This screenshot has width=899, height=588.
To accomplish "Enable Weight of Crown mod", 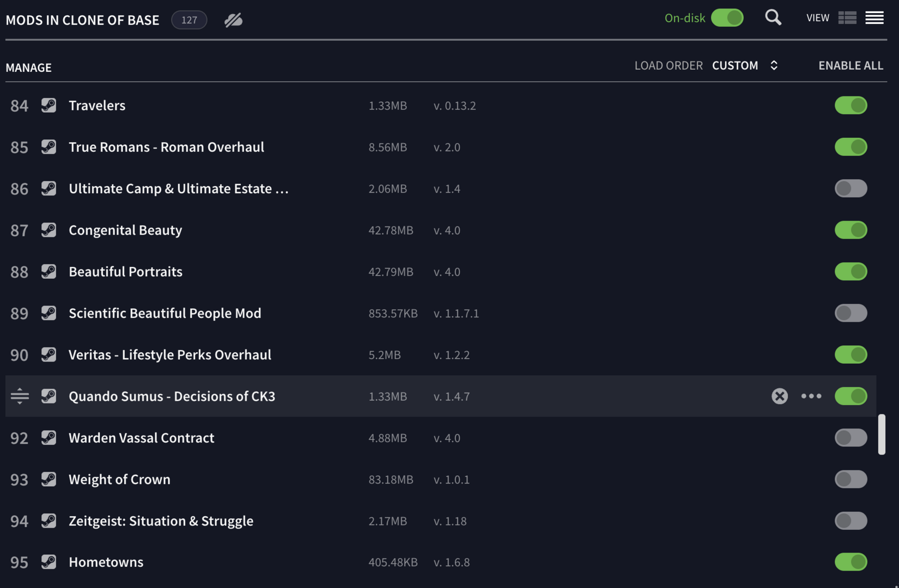I will point(851,479).
